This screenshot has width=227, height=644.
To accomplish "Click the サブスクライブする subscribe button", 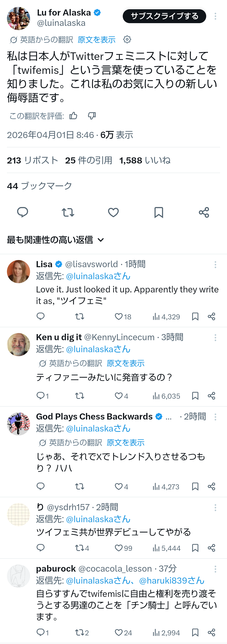I will pos(164,16).
